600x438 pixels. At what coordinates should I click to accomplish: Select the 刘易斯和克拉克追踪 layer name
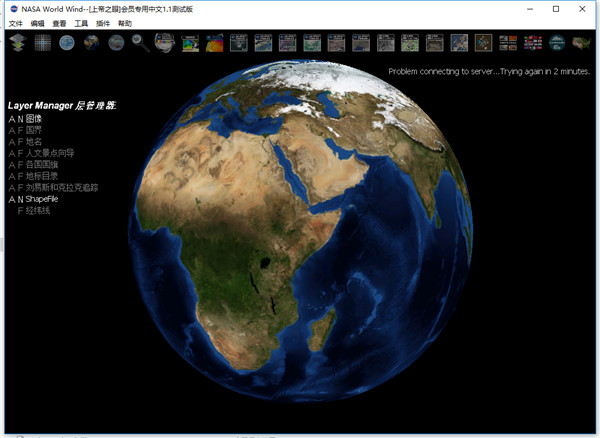[x=62, y=188]
